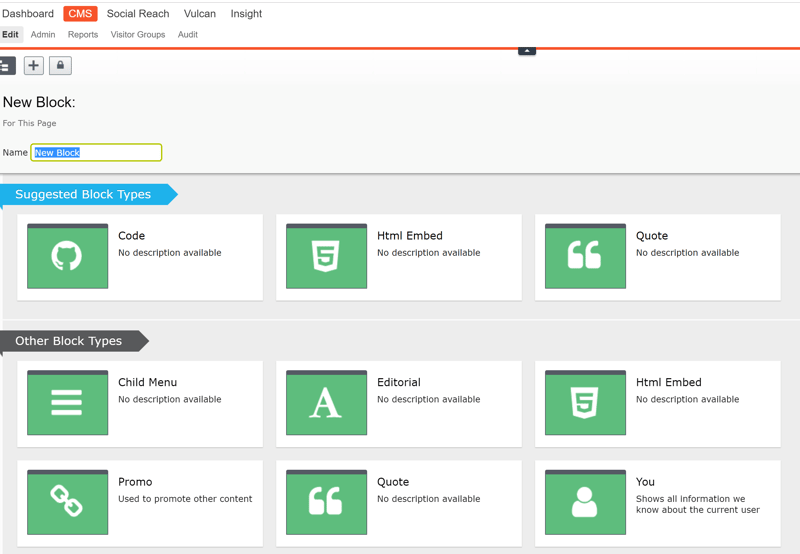The height and width of the screenshot is (554, 800).
Task: Toggle the padlock icon in toolbar
Action: point(60,65)
